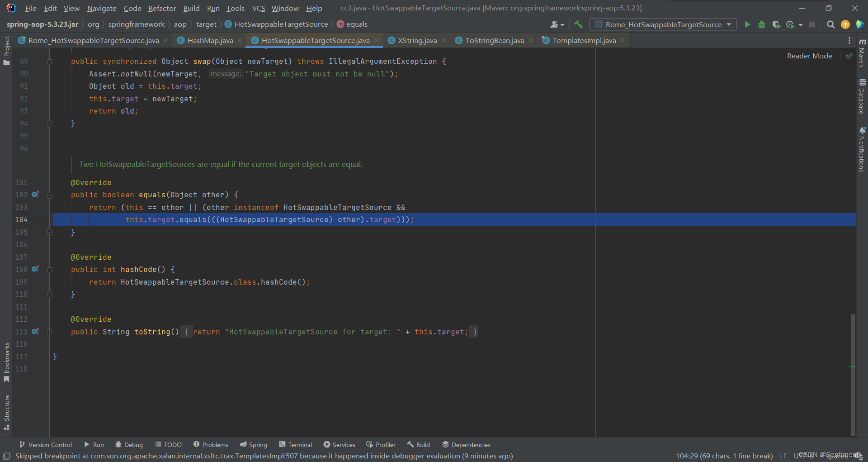Open editor tabs more-options menu
868x462 pixels.
click(x=849, y=40)
